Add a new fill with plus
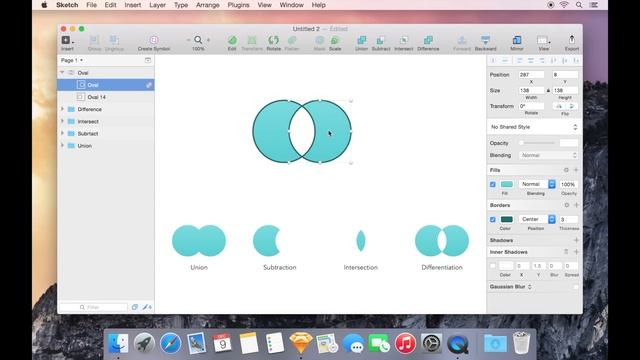The image size is (640, 360). [x=576, y=170]
